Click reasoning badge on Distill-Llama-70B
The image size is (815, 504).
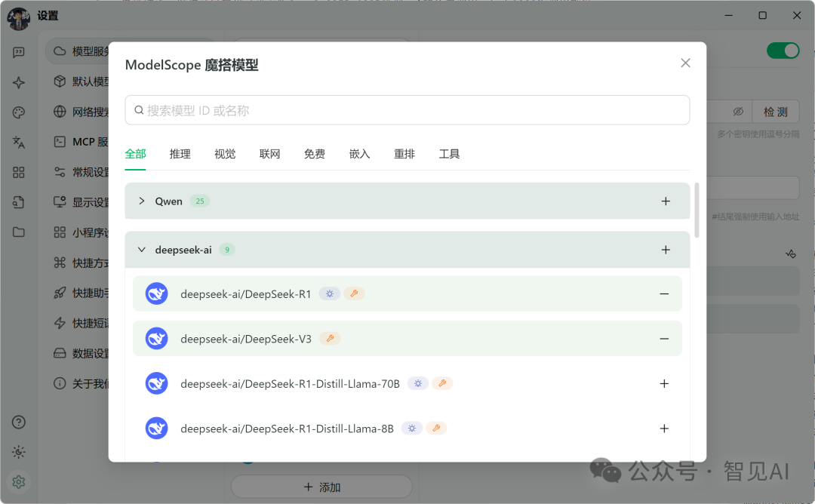point(418,383)
